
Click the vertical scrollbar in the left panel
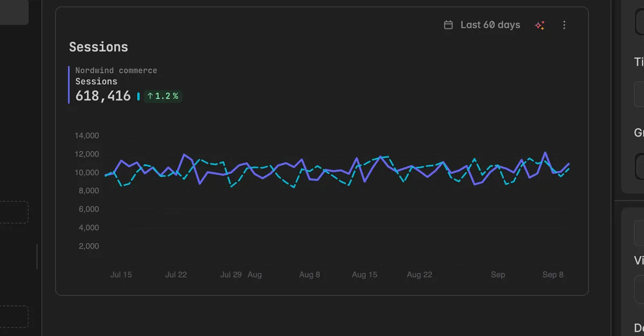pyautogui.click(x=37, y=256)
